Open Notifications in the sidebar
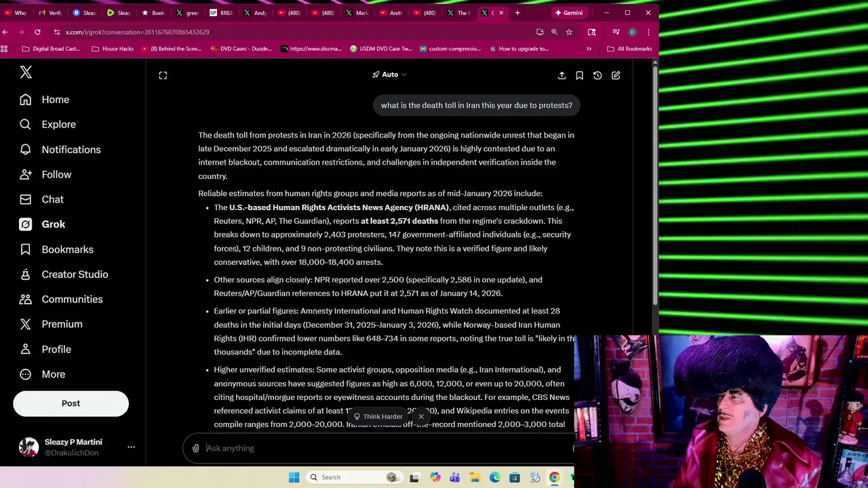The image size is (868, 488). click(60, 150)
